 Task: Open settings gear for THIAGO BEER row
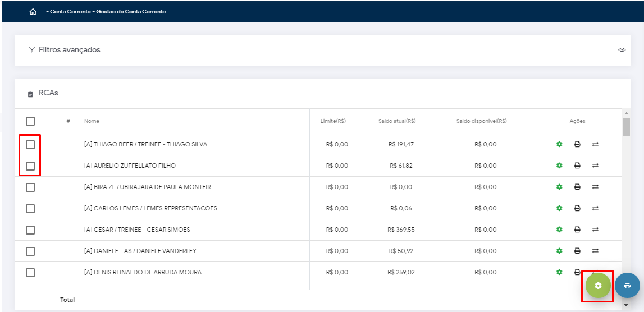click(559, 144)
